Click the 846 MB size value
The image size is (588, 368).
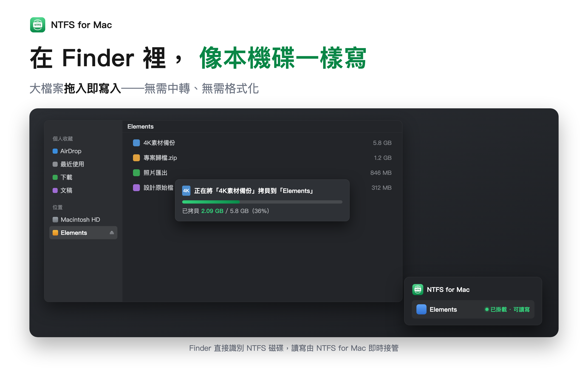coord(381,173)
